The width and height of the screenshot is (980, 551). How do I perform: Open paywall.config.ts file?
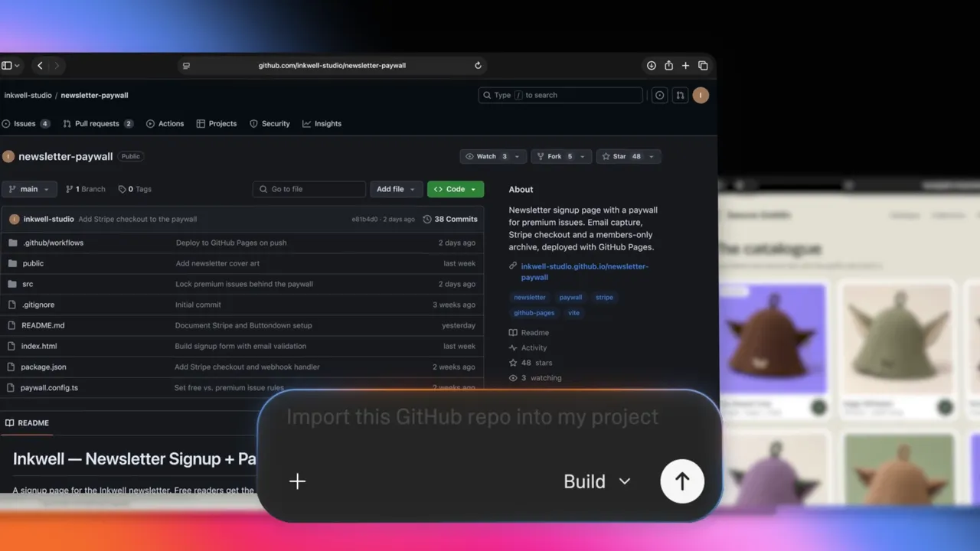point(49,388)
